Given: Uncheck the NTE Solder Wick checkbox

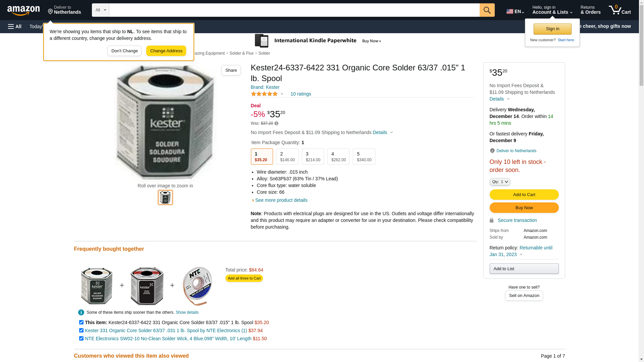Looking at the screenshot, I should (81, 339).
